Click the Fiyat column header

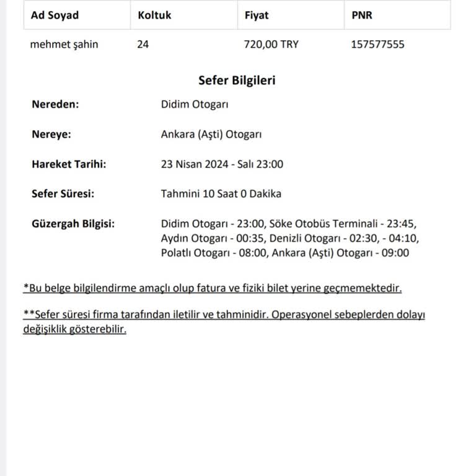click(x=257, y=15)
